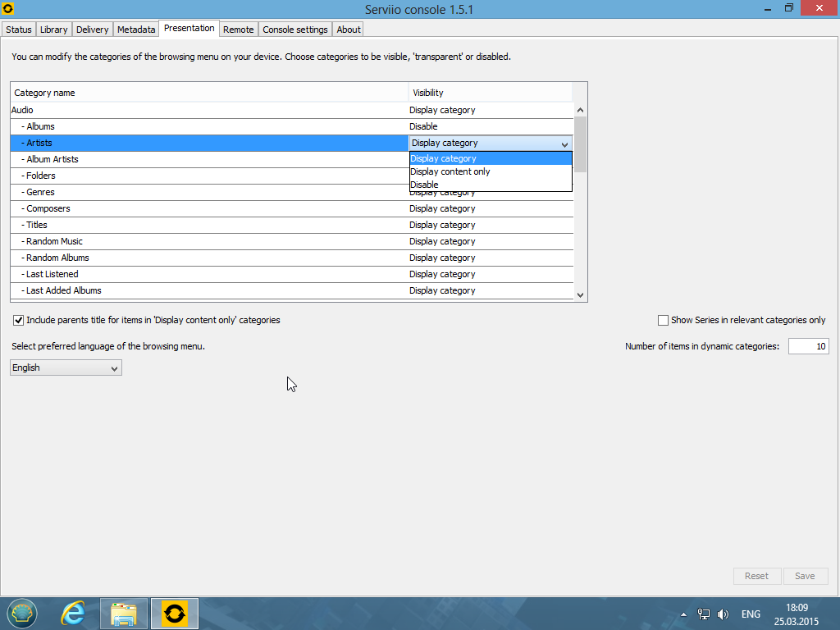Open File Explorer from the taskbar

124,613
